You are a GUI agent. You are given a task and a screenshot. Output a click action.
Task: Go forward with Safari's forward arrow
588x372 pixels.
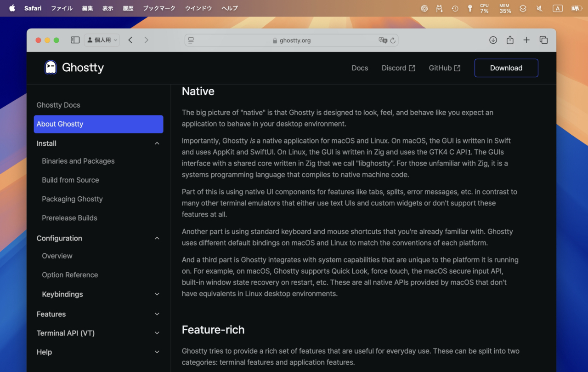coord(146,40)
